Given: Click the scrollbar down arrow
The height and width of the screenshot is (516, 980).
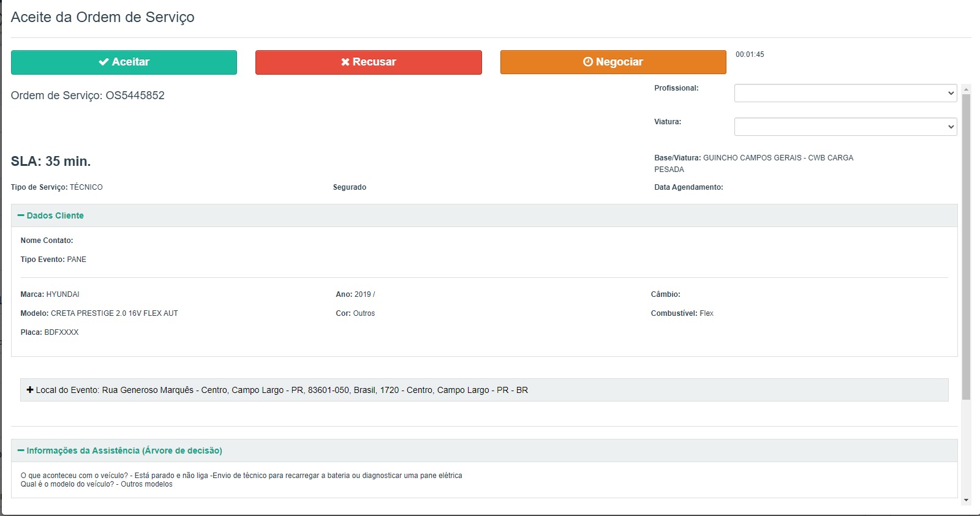Looking at the screenshot, I should [x=966, y=500].
